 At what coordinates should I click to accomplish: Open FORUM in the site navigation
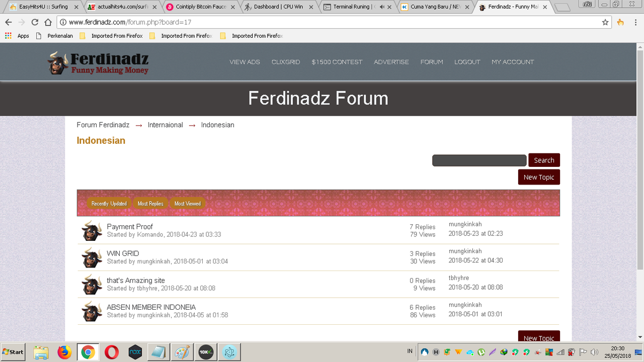431,62
